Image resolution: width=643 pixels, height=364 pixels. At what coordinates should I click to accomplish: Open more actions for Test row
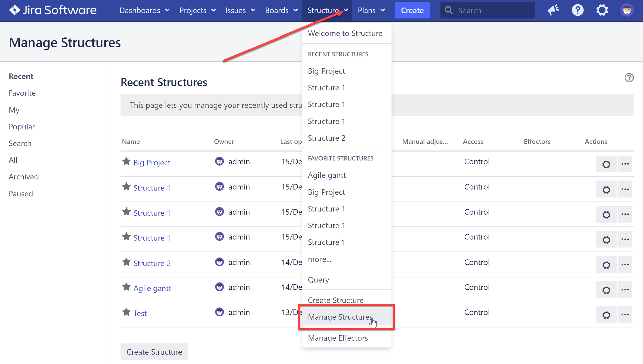625,315
